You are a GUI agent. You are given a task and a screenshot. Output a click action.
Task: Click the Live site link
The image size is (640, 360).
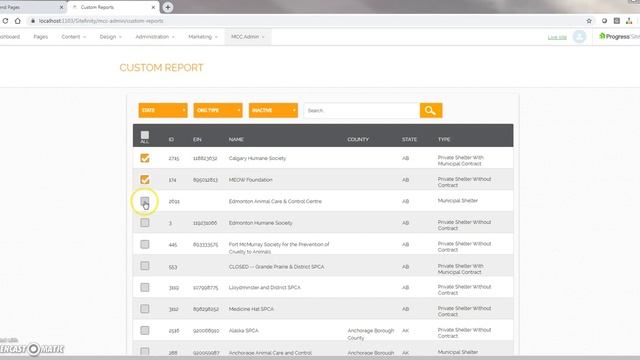[557, 37]
